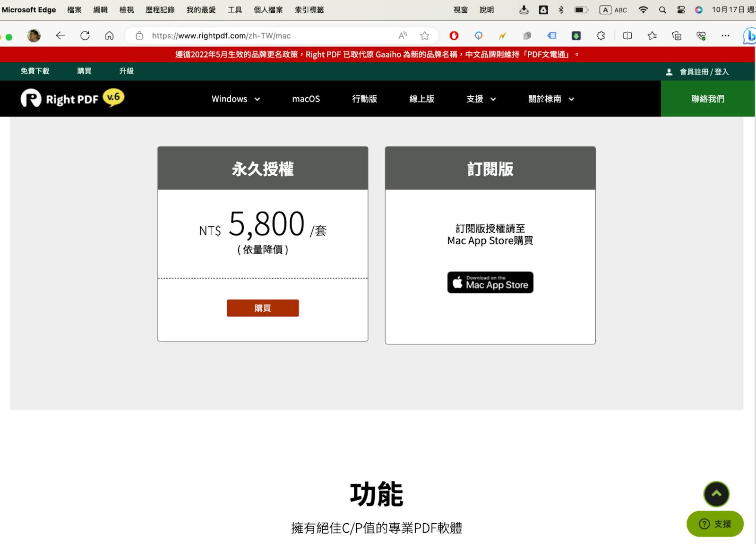The width and height of the screenshot is (756, 544).
Task: Open Siri from the menu bar
Action: (699, 9)
